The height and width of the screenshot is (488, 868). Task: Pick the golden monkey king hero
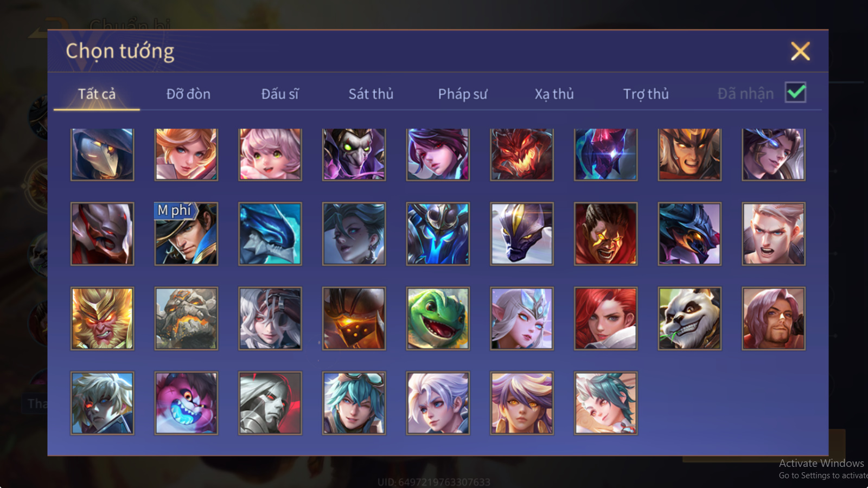pos(102,319)
